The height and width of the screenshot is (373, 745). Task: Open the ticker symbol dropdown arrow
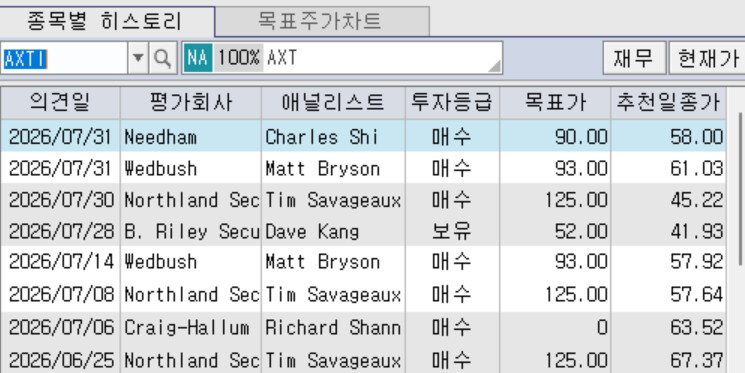click(138, 58)
